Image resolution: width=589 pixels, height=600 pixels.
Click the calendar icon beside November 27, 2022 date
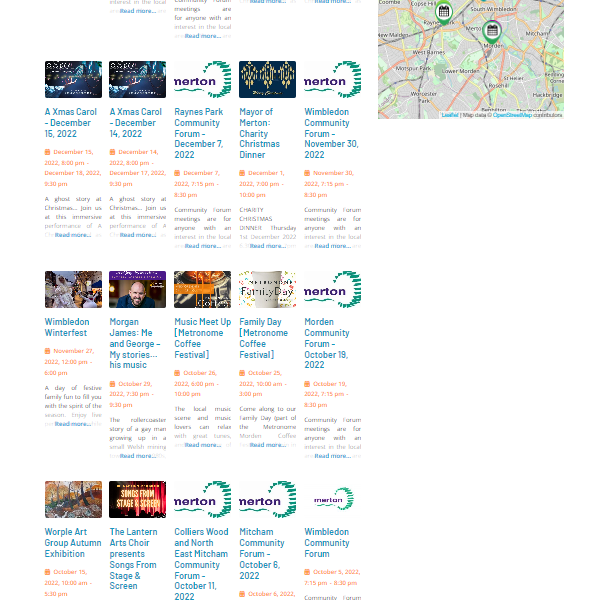click(x=47, y=351)
